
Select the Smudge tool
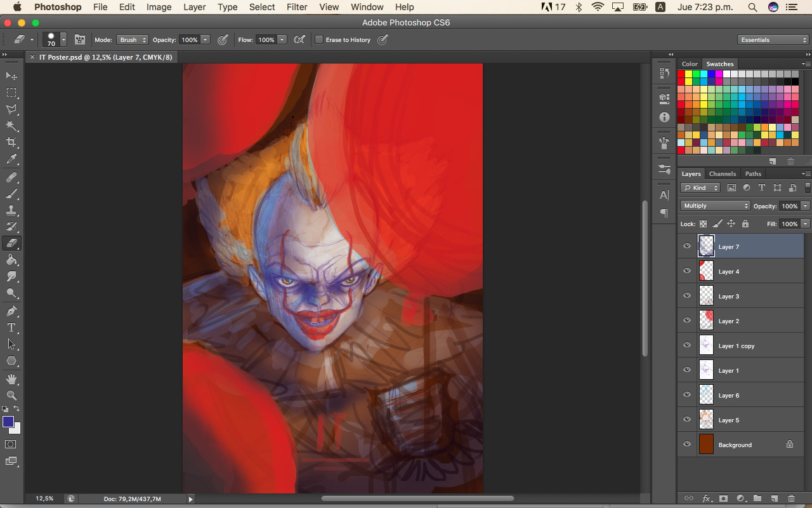(x=11, y=276)
